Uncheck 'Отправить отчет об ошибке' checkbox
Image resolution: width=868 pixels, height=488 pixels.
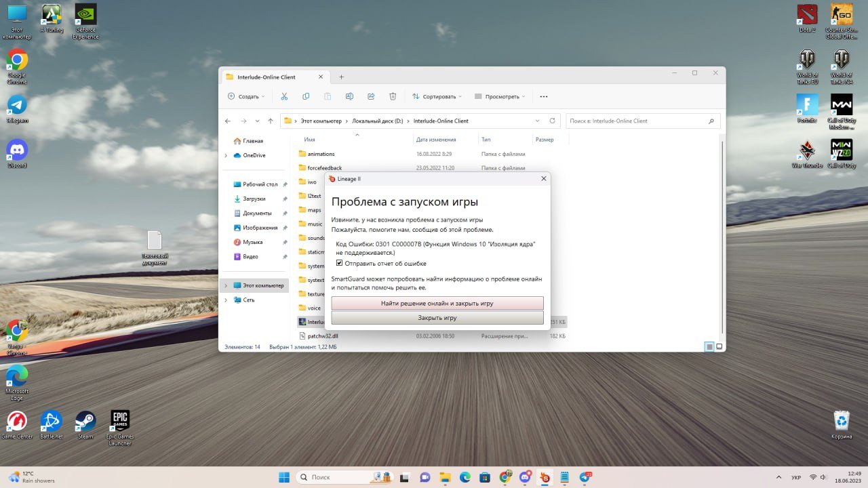point(340,263)
